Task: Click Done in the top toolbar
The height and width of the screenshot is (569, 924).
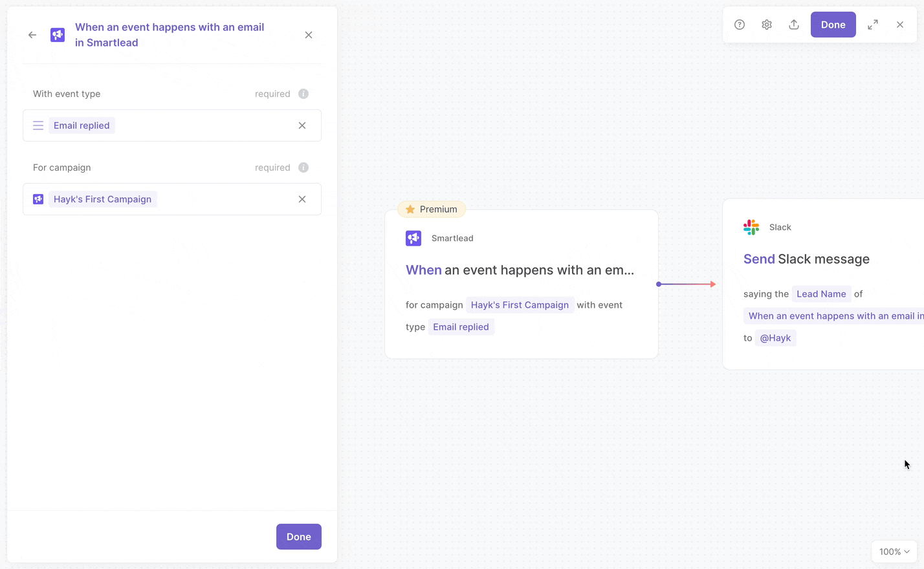Action: coord(833,25)
